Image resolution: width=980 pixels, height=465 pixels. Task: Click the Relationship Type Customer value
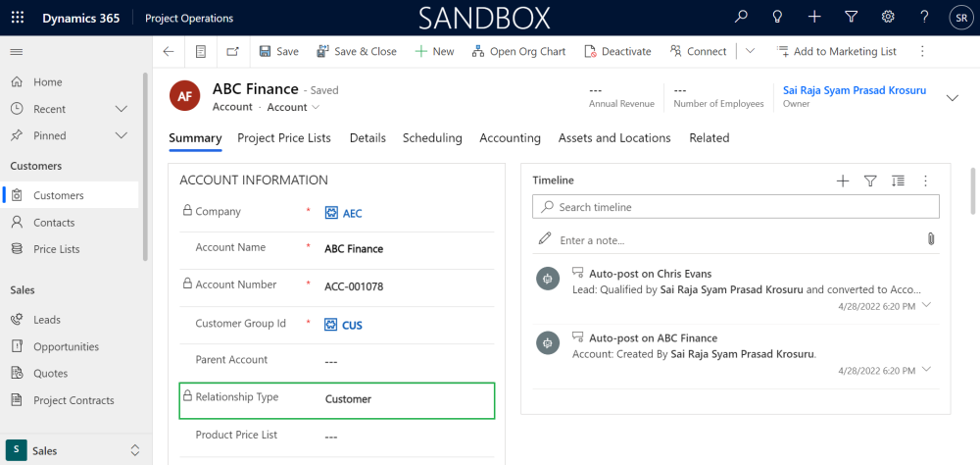[x=348, y=399]
